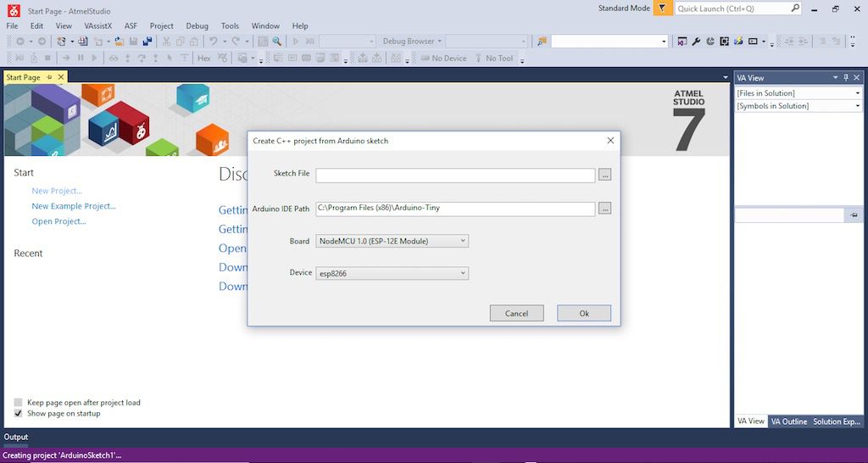
Task: Switch to the VA Outline tab
Action: [789, 421]
